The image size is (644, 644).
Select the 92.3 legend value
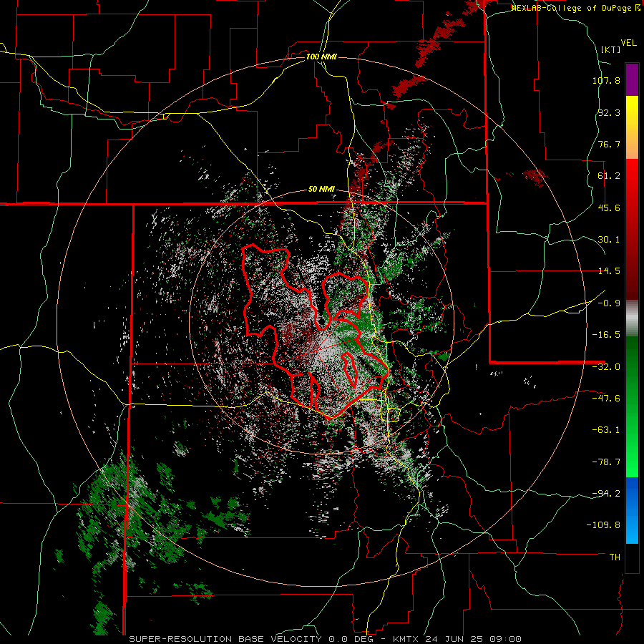pyautogui.click(x=609, y=112)
